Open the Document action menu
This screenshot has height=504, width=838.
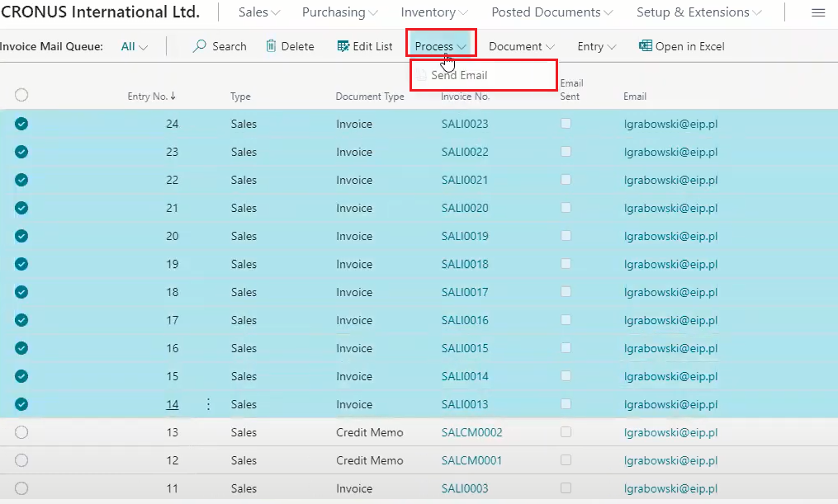tap(522, 46)
